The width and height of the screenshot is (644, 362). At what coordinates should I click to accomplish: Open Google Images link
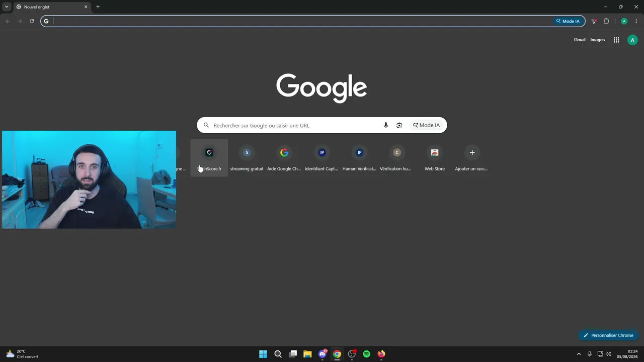point(597,40)
